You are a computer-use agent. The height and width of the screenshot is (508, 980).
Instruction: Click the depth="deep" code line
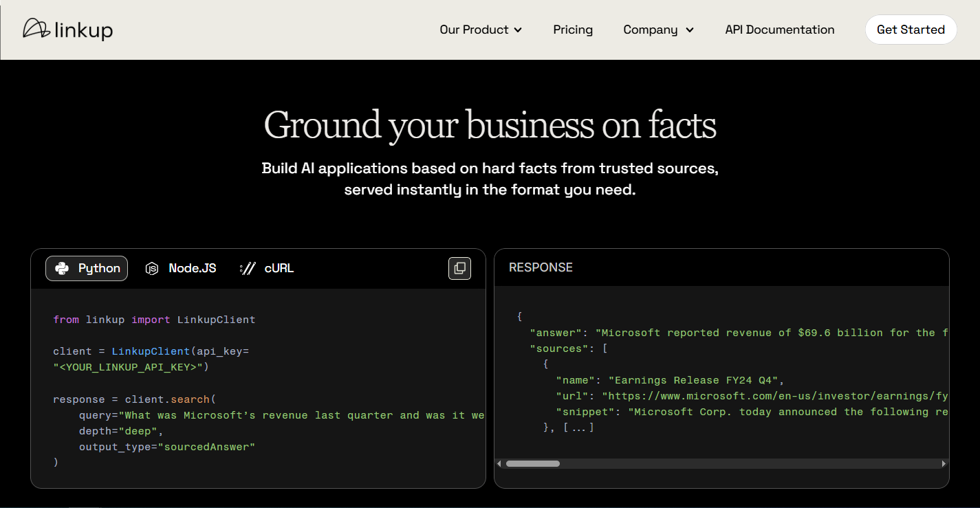point(121,431)
